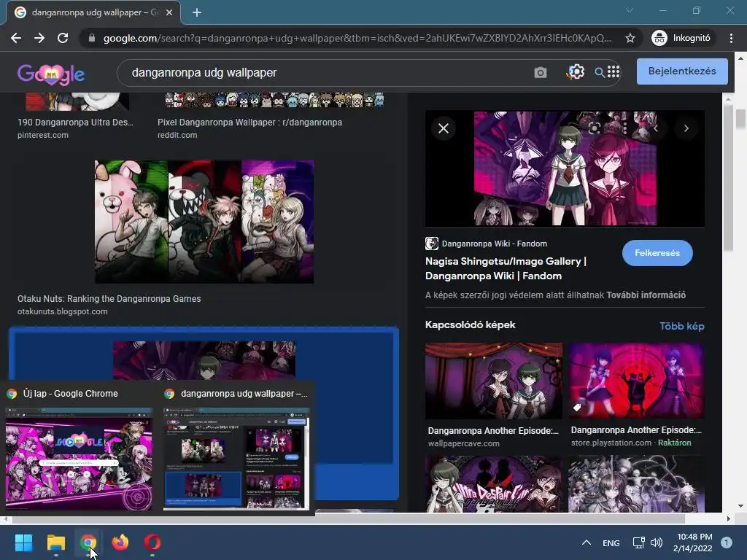
Task: Open network status tray icon
Action: tap(638, 542)
